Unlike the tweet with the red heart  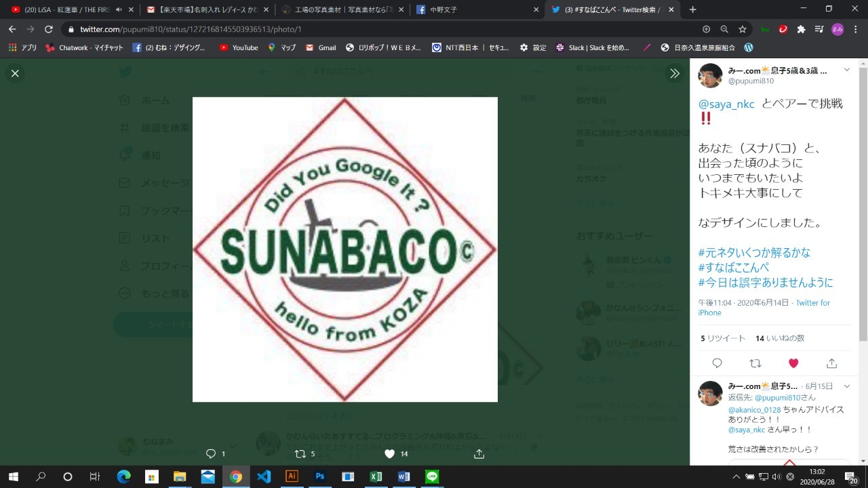[x=793, y=363]
